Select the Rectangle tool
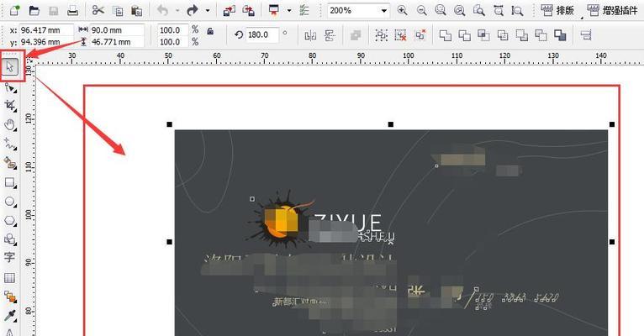 pos(10,182)
